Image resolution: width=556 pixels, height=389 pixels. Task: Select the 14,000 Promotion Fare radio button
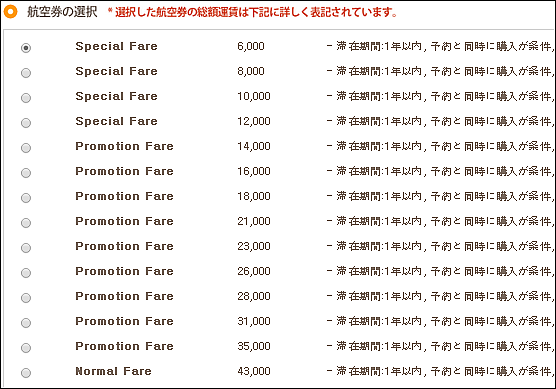point(26,148)
